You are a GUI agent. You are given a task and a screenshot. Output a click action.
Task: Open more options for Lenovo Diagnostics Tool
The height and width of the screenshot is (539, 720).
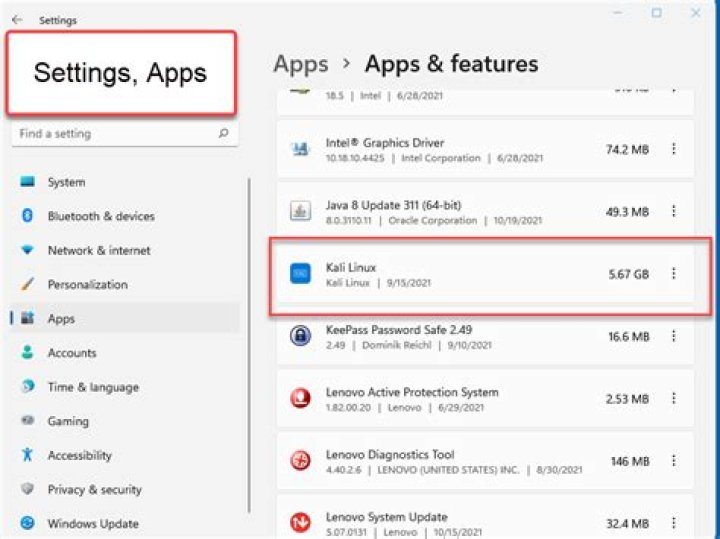click(x=673, y=460)
